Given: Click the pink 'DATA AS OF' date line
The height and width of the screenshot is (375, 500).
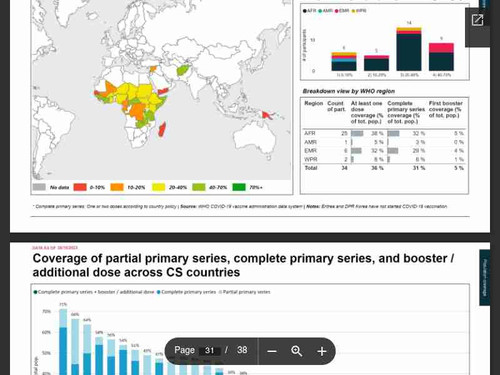Looking at the screenshot, I should [55, 248].
